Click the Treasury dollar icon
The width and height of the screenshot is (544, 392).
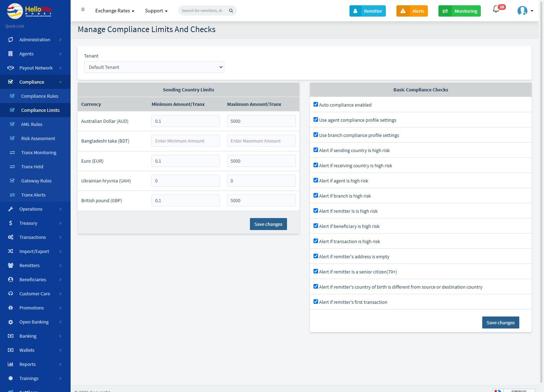(x=11, y=223)
